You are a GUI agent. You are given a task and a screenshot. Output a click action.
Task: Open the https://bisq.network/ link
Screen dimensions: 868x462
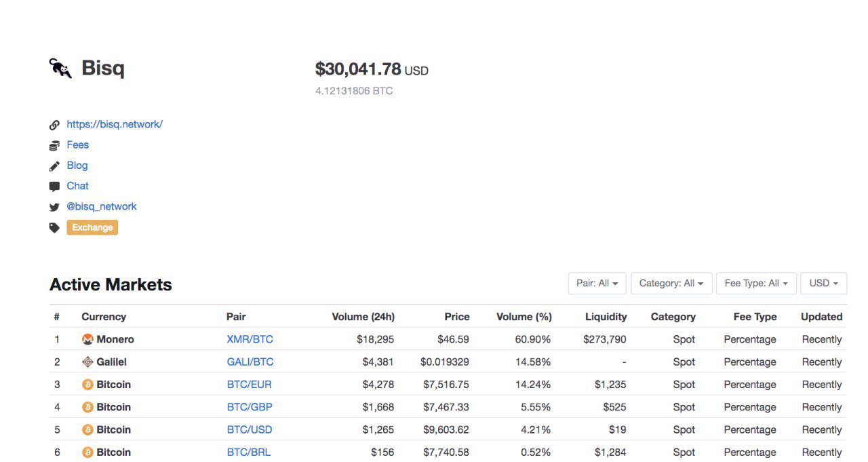[x=115, y=124]
